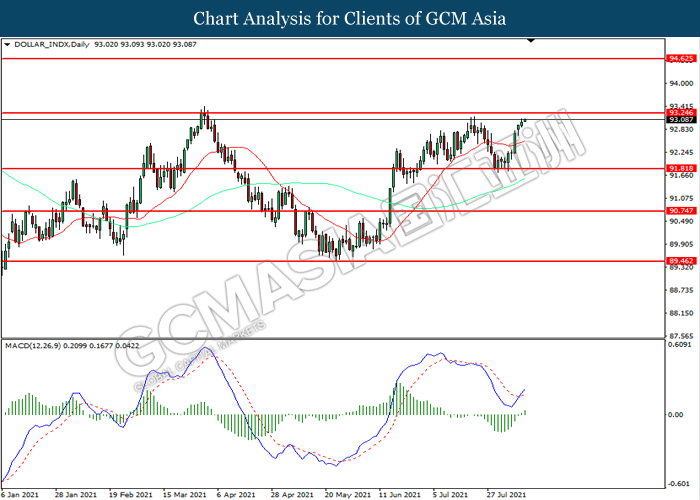The image size is (700, 500).
Task: Click the DOLLAR_INDX.Daily symbol title
Action: click(x=49, y=45)
